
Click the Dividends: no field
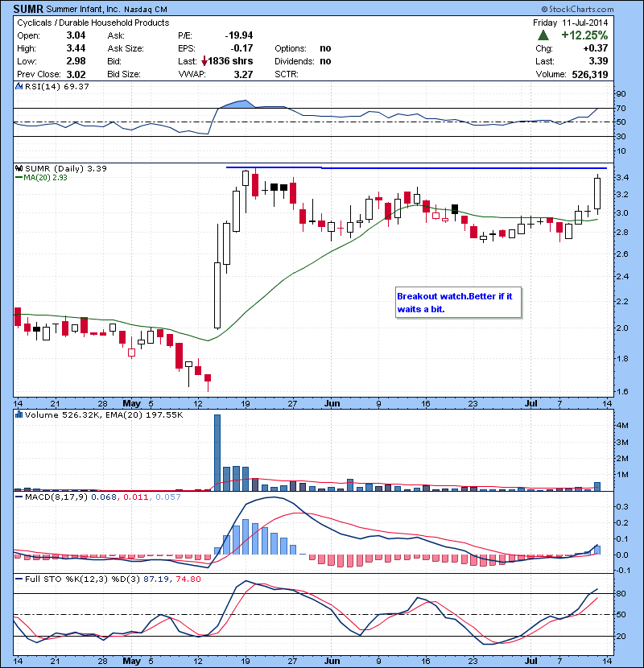303,61
